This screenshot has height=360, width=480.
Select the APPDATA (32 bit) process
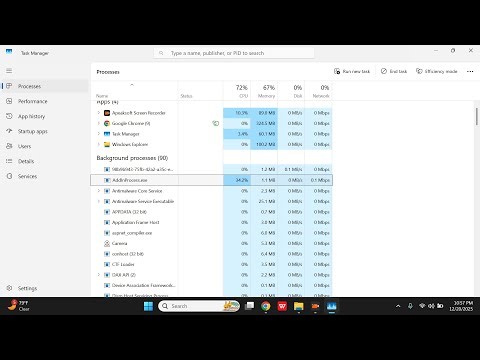(x=211, y=212)
